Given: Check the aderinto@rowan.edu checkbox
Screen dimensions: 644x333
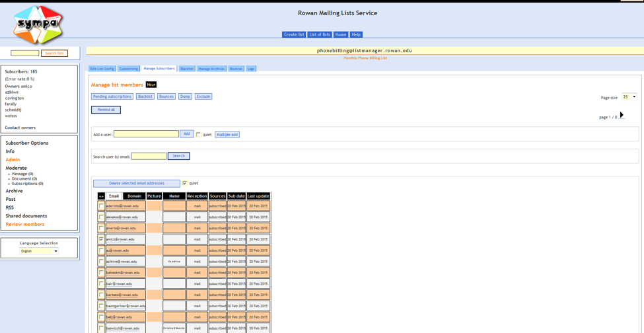Looking at the screenshot, I should pyautogui.click(x=101, y=205).
